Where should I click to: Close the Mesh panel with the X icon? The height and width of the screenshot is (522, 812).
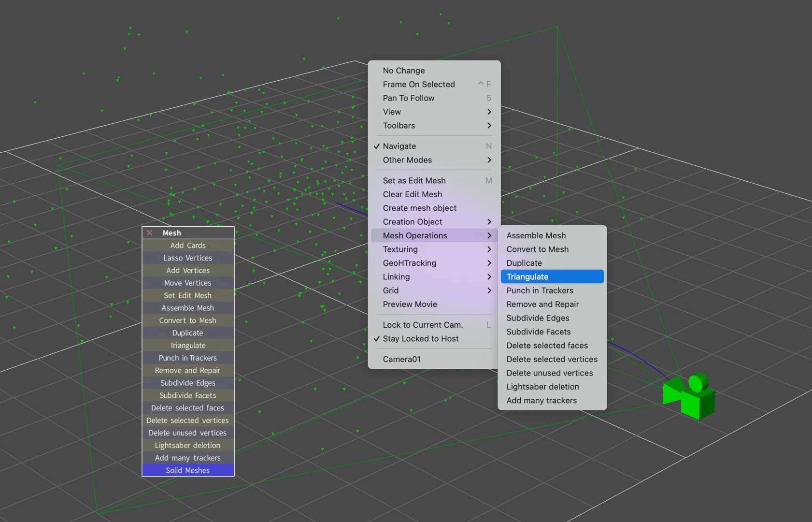(x=149, y=232)
